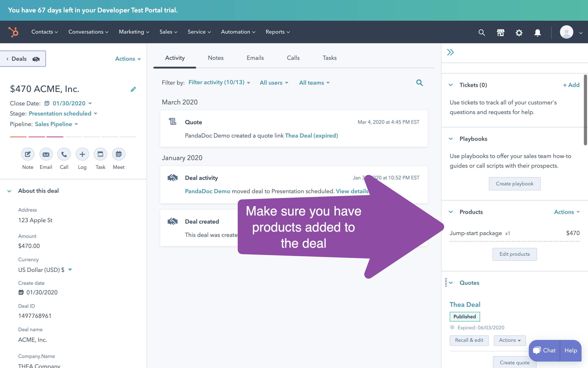Create a Note with the note icon
Viewport: 588px width, 368px height.
pyautogui.click(x=28, y=154)
